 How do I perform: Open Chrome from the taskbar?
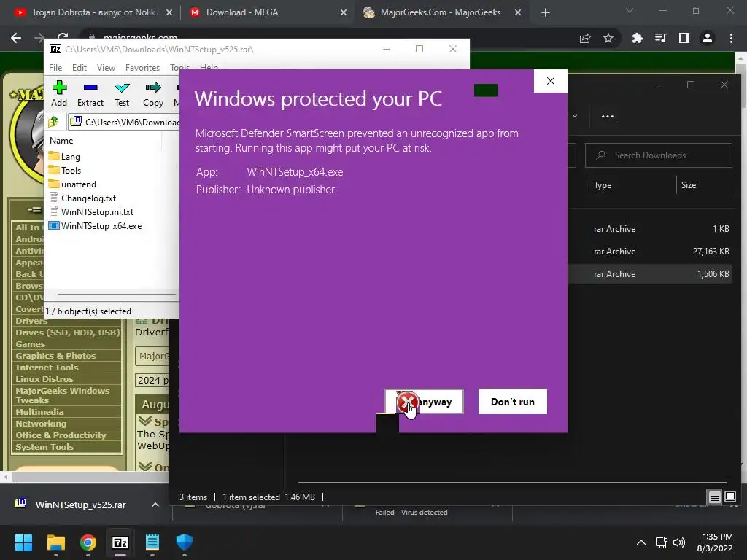click(x=88, y=542)
